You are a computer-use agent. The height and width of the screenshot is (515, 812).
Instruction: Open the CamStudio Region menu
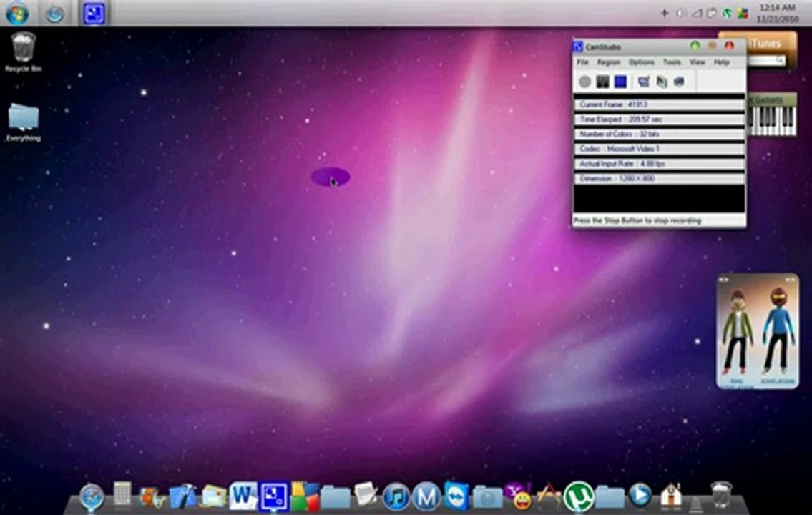point(609,62)
